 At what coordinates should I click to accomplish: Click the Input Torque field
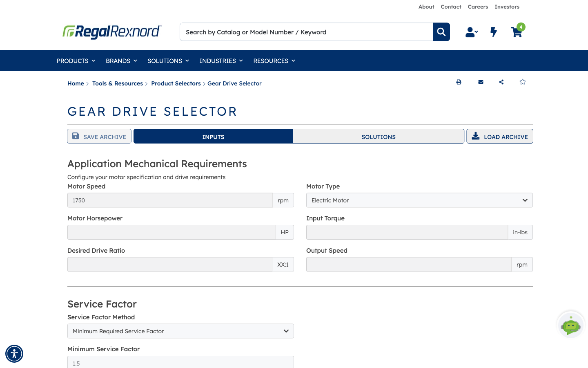tap(407, 232)
